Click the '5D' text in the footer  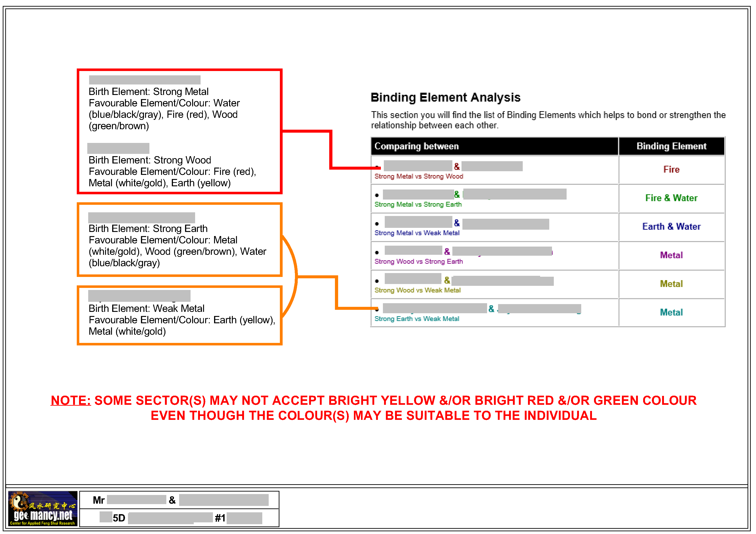point(119,518)
